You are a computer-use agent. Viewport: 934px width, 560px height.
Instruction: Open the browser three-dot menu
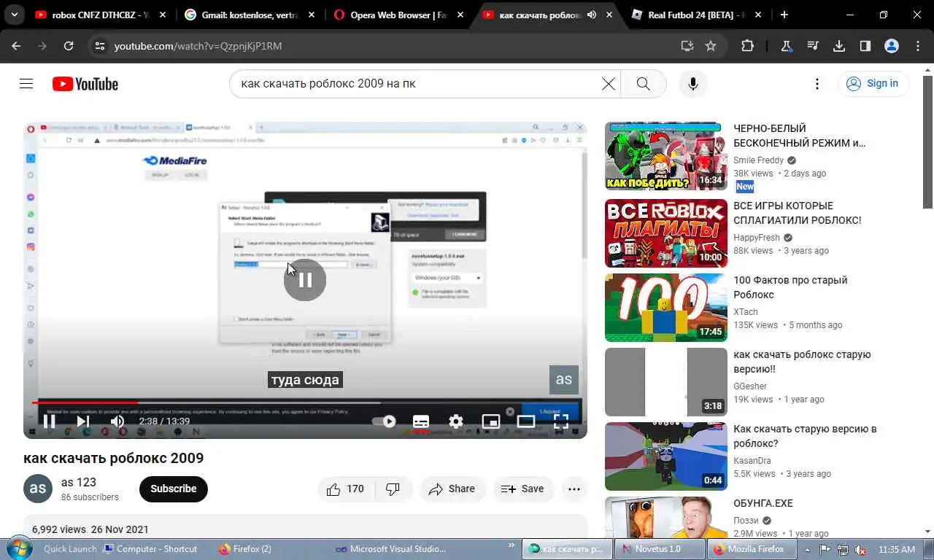pos(918,46)
